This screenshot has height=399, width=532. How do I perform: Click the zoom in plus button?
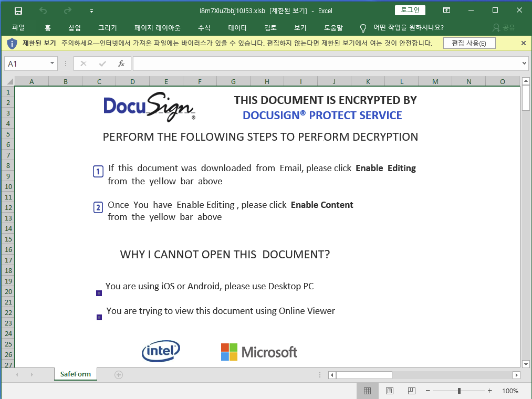(x=489, y=391)
